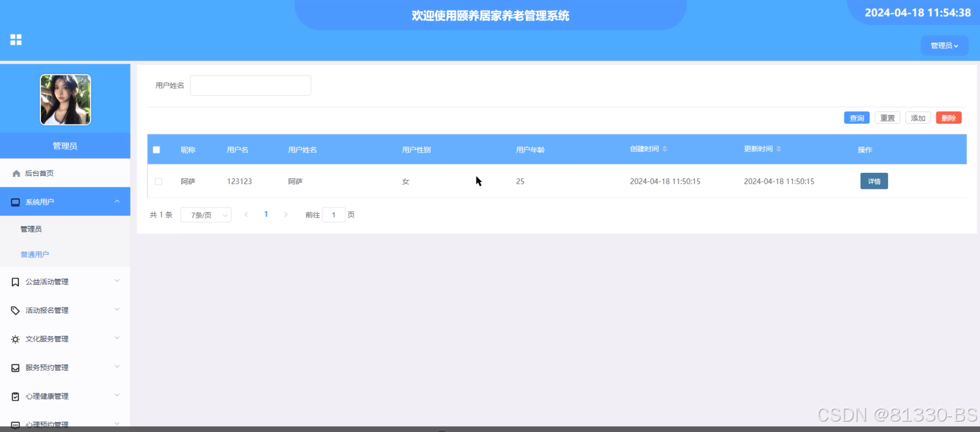
Task: Click the 用户性别 column header
Action: (x=417, y=150)
